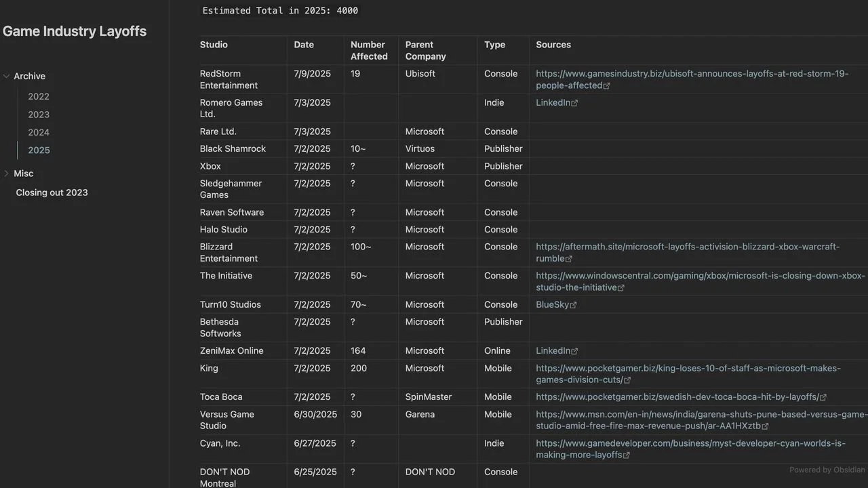
Task: Open the gamedeveloper Cyan layoffs link
Action: click(691, 449)
